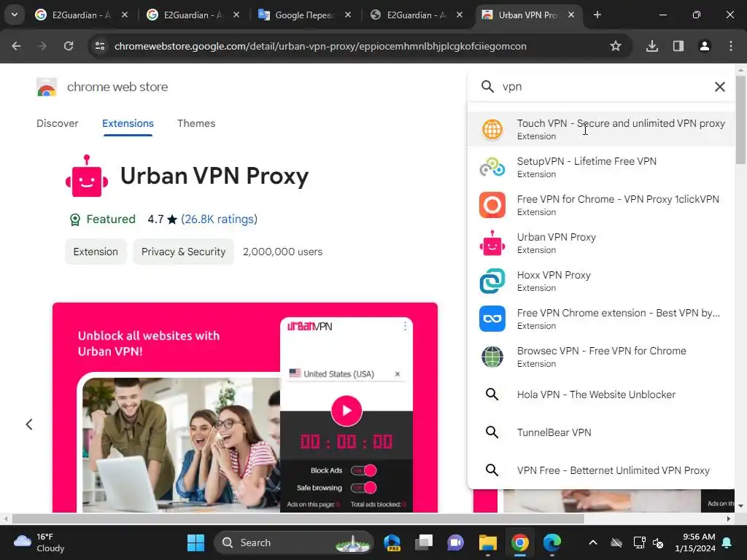The image size is (747, 560).
Task: Show hidden system tray icons
Action: coord(592,542)
